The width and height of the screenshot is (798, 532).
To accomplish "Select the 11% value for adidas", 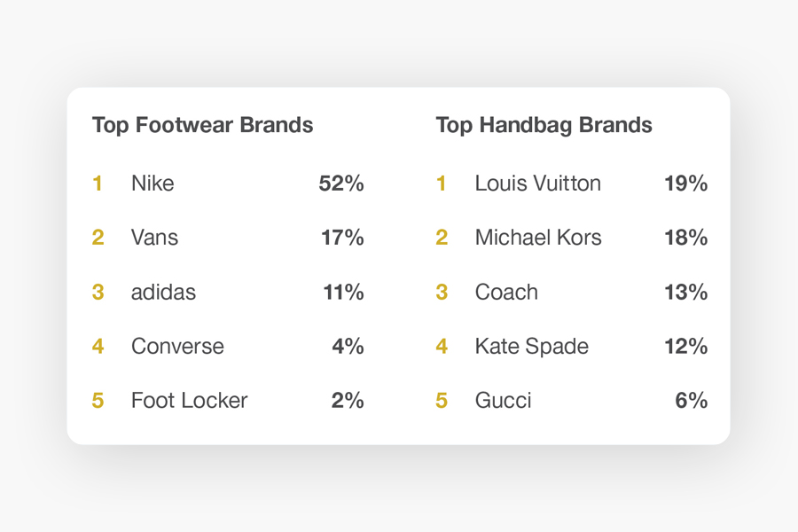I will click(343, 292).
